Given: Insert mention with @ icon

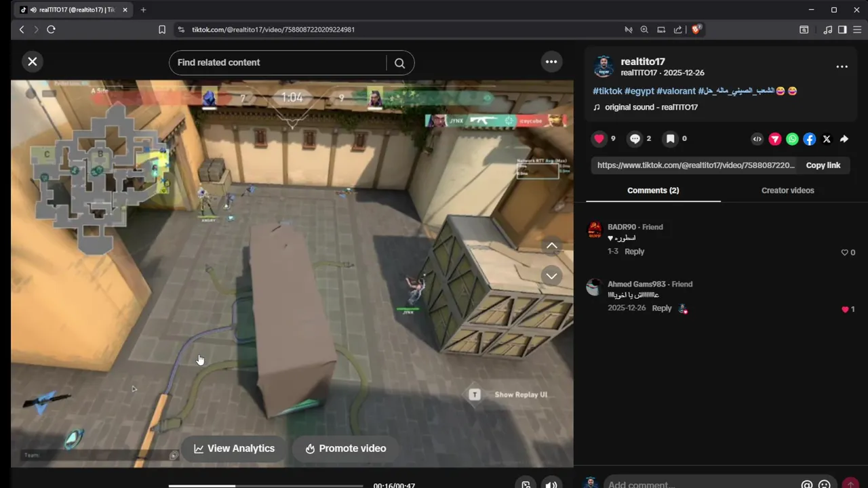Looking at the screenshot, I should 807,484.
